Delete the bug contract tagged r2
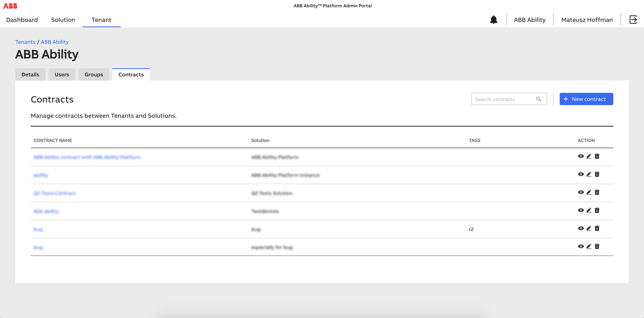The width and height of the screenshot is (644, 318). click(x=597, y=228)
